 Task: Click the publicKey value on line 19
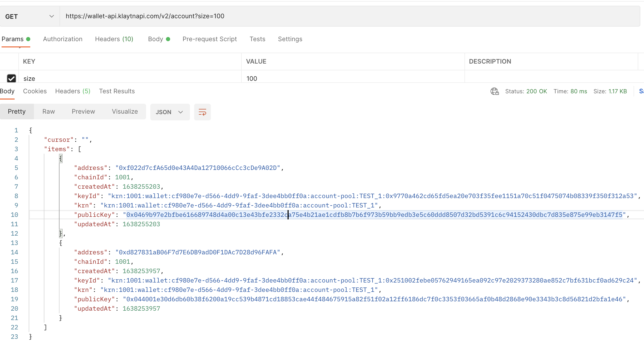pos(374,299)
